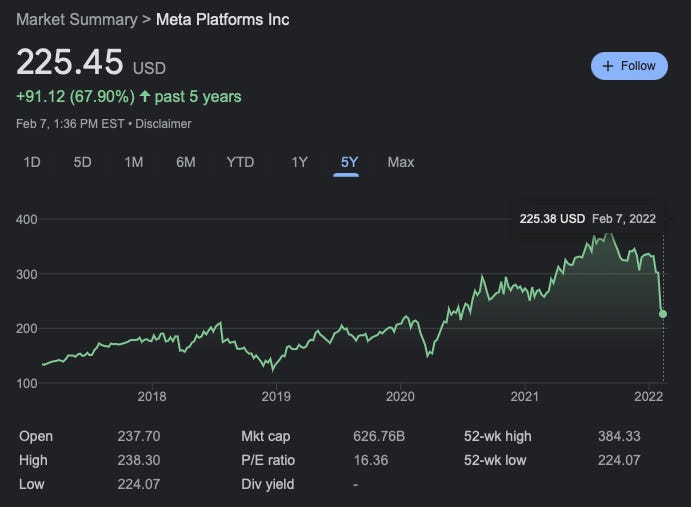Select the 1D time range tab
Screen dimensions: 691x507
tap(32, 162)
